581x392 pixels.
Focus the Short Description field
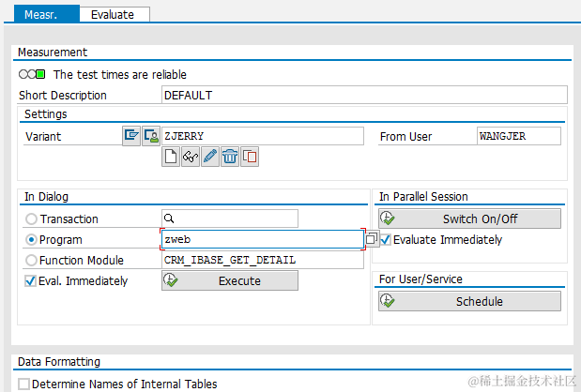(364, 95)
